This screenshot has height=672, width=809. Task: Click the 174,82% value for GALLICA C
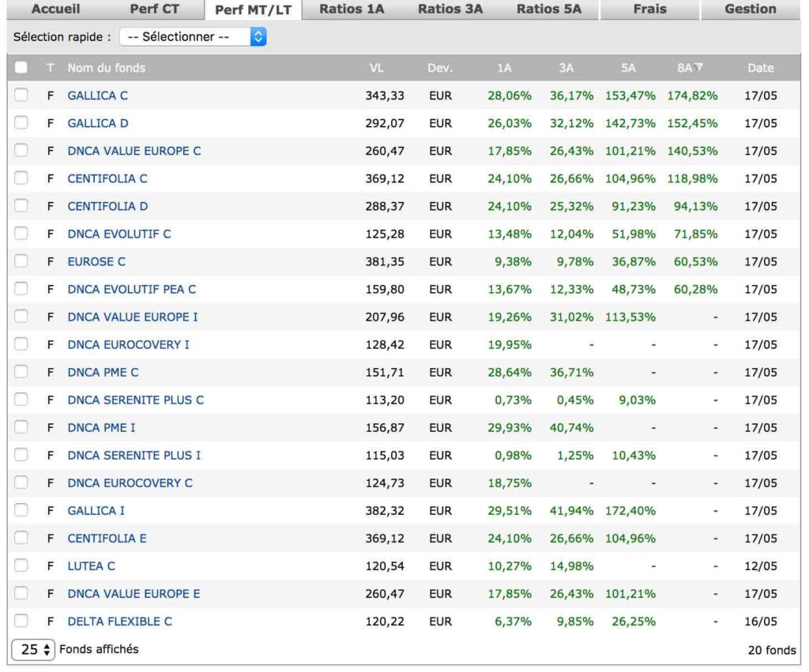[692, 96]
